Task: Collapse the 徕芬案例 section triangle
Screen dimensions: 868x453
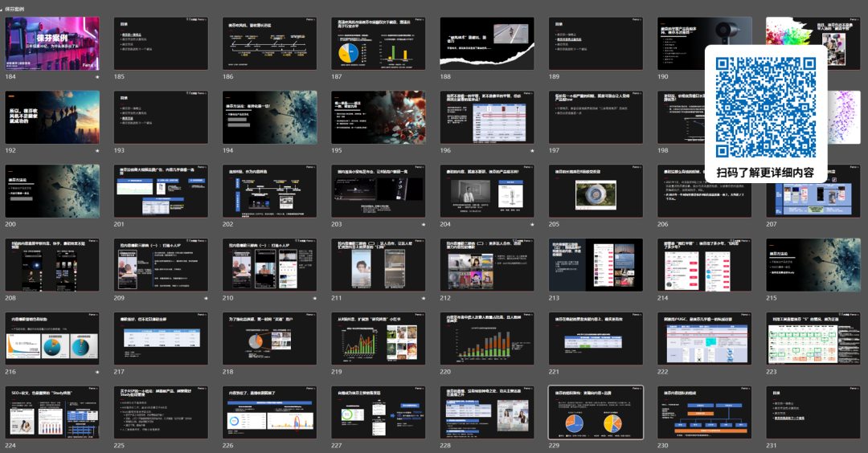Action: point(2,8)
